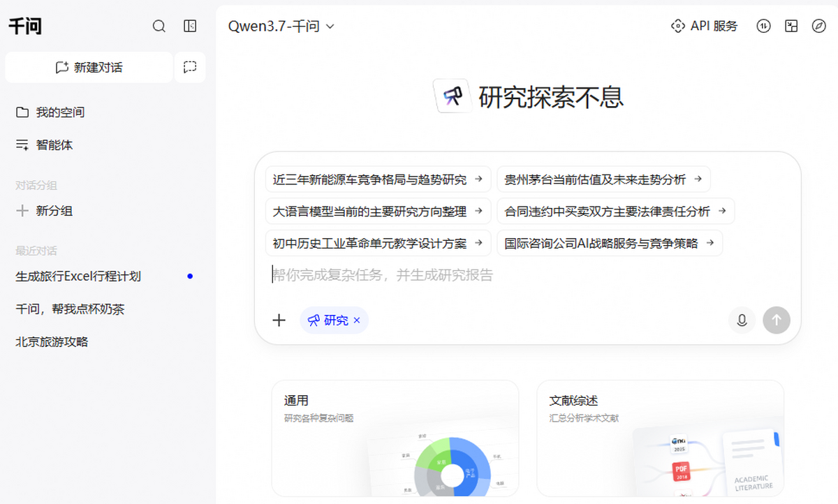Click the microphone voice input icon
Viewport: 838px width, 504px height.
tap(742, 320)
